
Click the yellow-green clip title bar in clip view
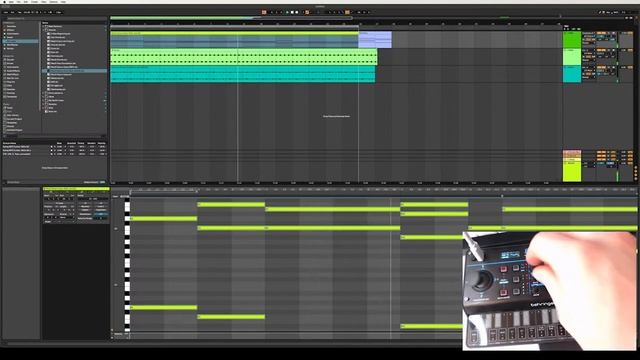[x=76, y=189]
